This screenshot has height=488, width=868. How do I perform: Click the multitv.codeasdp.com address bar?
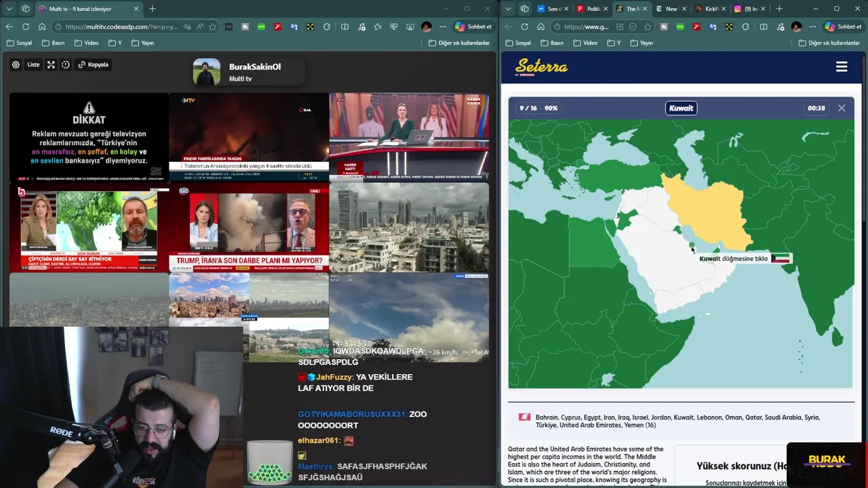tap(121, 26)
